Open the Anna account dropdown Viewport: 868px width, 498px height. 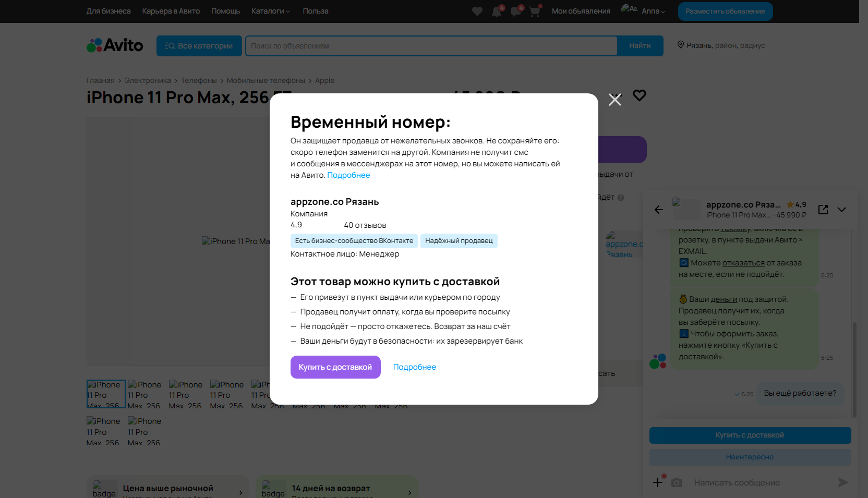[x=653, y=11]
